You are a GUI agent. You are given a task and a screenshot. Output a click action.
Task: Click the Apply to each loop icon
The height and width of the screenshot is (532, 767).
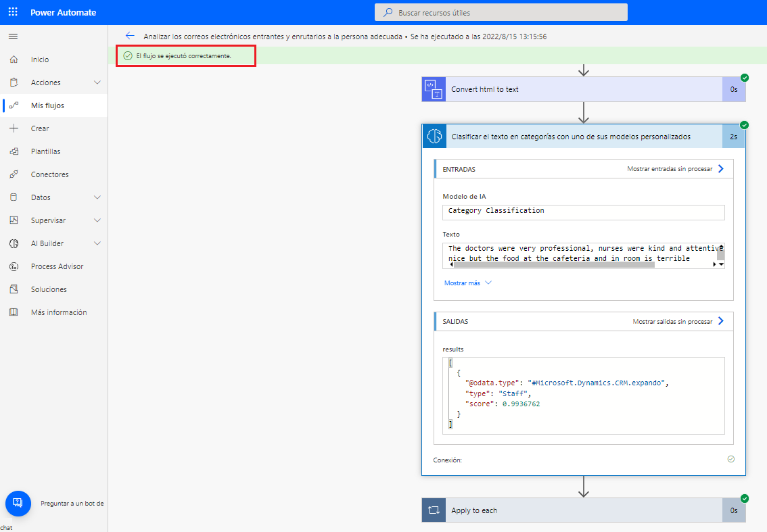(434, 510)
